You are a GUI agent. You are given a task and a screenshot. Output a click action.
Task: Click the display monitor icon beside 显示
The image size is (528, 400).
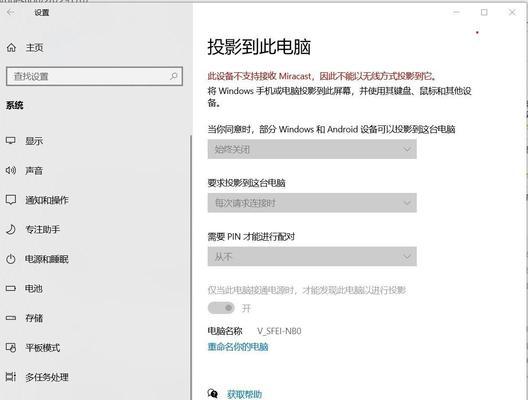(x=11, y=140)
